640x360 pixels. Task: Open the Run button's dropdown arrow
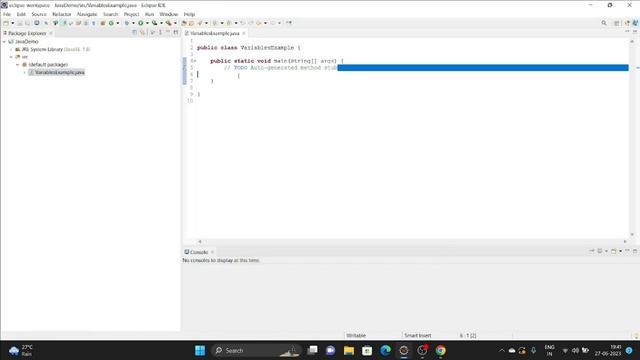pos(147,23)
